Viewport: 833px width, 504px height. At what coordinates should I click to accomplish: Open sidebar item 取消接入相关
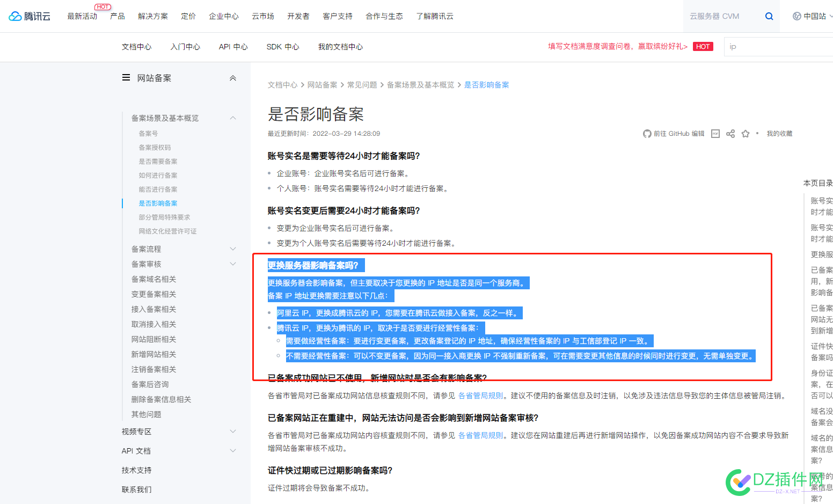(154, 324)
